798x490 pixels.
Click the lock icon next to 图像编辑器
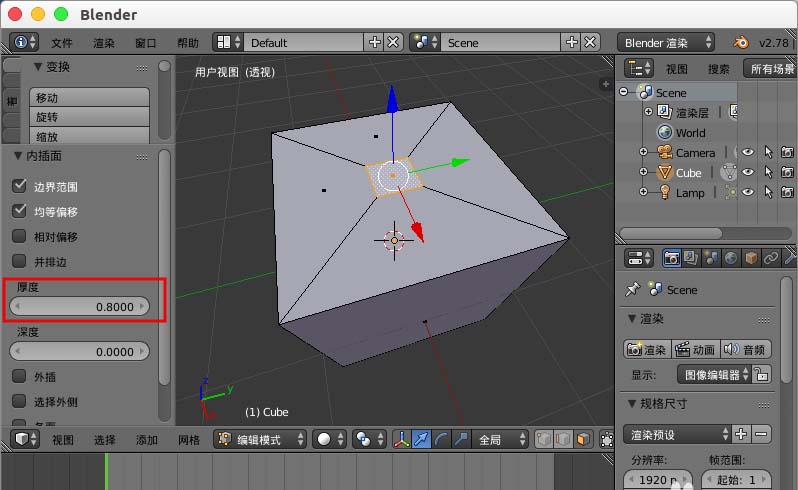coord(762,375)
